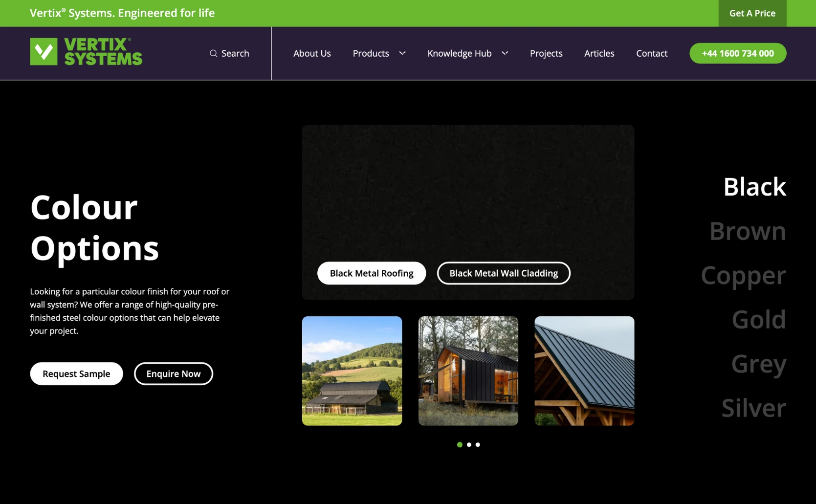Click the Get A Price button
The height and width of the screenshot is (504, 816).
click(752, 13)
